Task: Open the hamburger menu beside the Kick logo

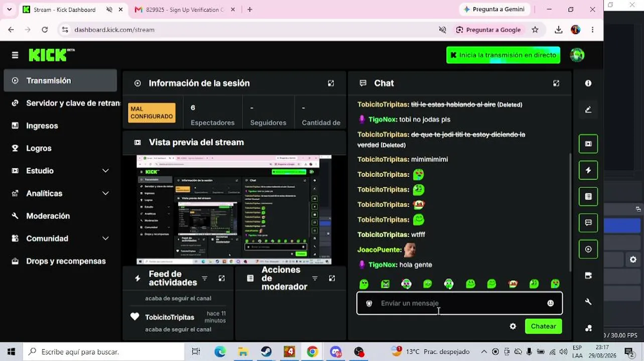Action: point(15,55)
